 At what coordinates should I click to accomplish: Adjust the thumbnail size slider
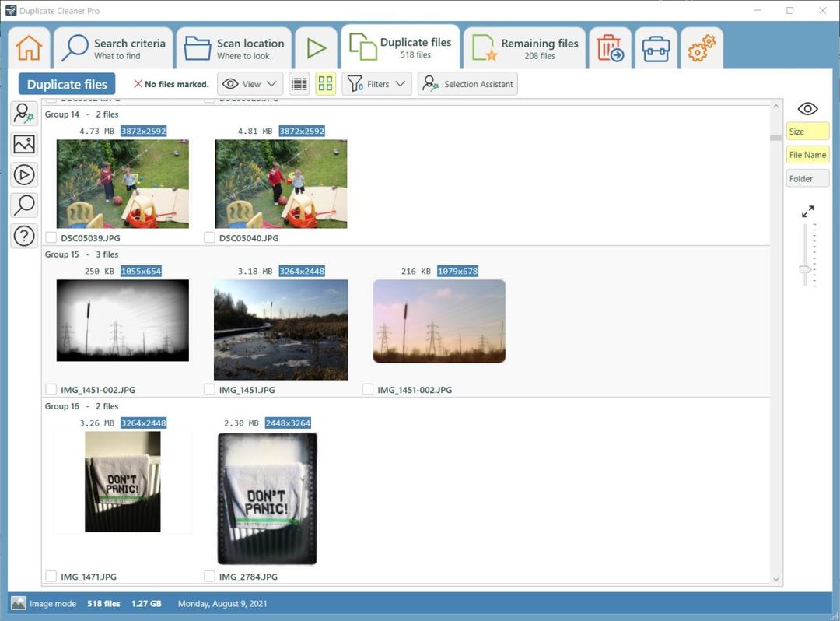(x=805, y=269)
